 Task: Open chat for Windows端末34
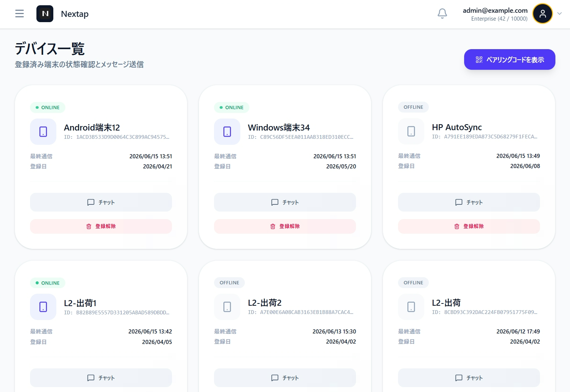point(285,202)
